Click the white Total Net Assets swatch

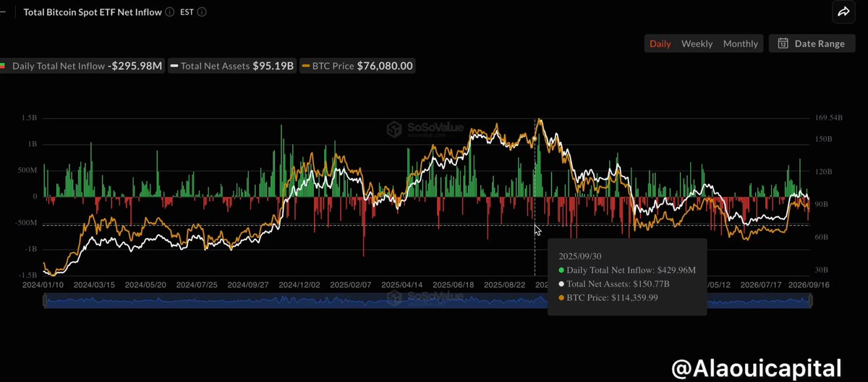[x=174, y=66]
